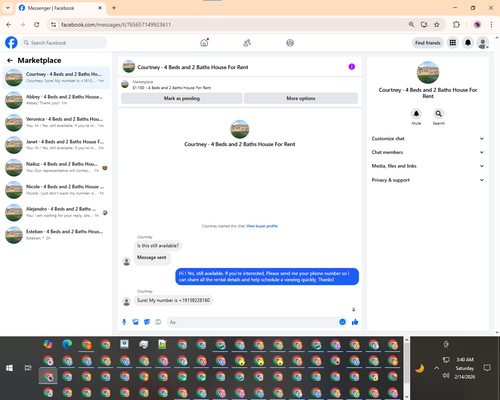Open the account profile avatar menu
500x400 pixels.
(483, 43)
